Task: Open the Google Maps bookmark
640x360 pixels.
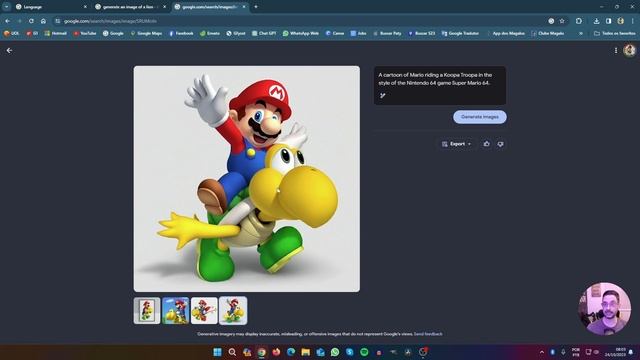Action: 146,33
